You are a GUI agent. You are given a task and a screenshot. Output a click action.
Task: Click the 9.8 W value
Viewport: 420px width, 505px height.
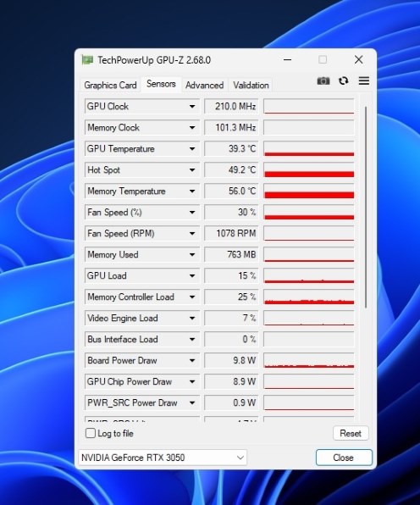[x=231, y=360]
